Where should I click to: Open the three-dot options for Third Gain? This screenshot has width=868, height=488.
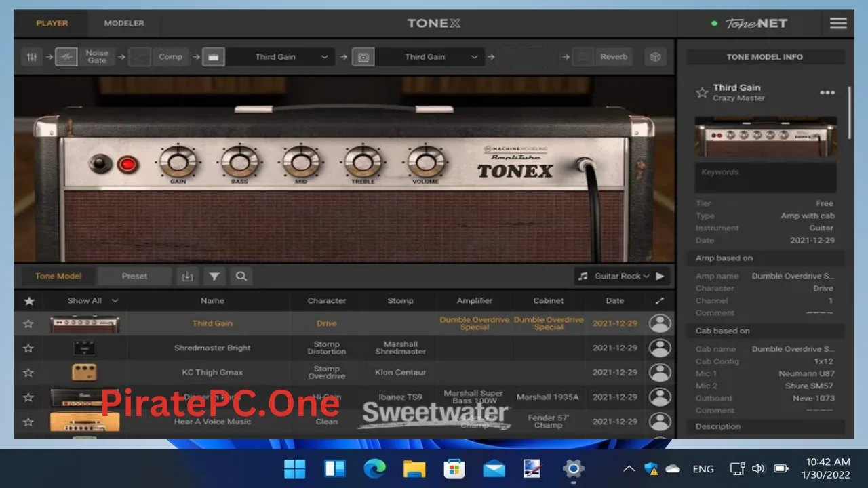(x=827, y=93)
